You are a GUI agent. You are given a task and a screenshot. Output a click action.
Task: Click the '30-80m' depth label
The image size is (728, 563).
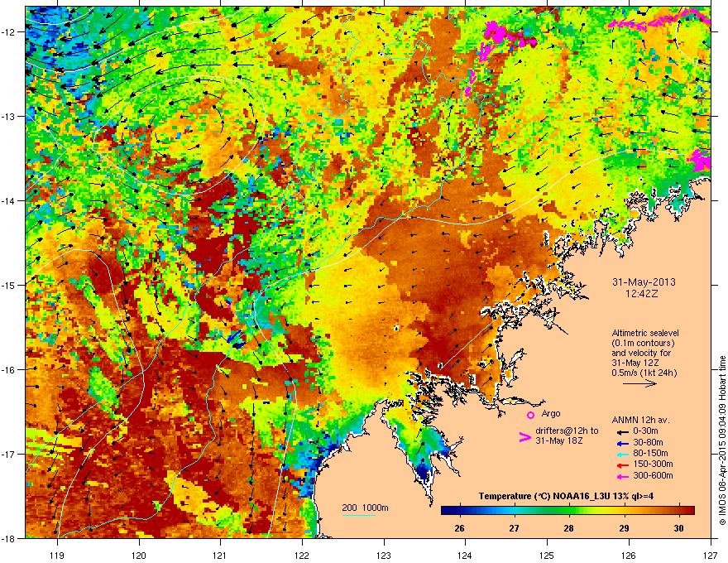pyautogui.click(x=648, y=442)
